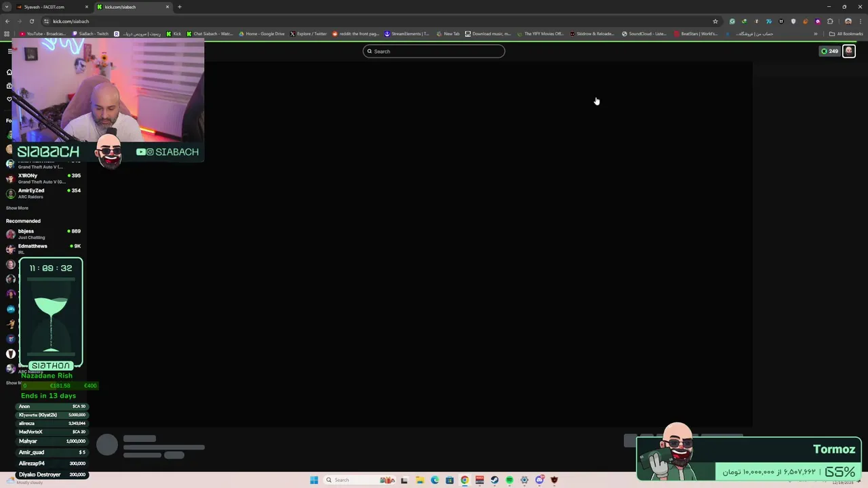868x488 pixels.
Task: Open AmirEyZed channel in sidebar
Action: [x=44, y=193]
